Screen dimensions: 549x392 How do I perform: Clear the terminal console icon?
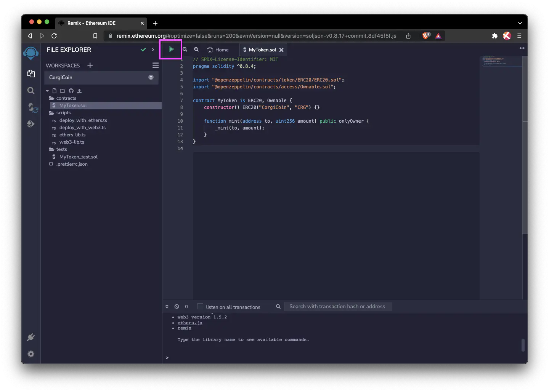[177, 306]
